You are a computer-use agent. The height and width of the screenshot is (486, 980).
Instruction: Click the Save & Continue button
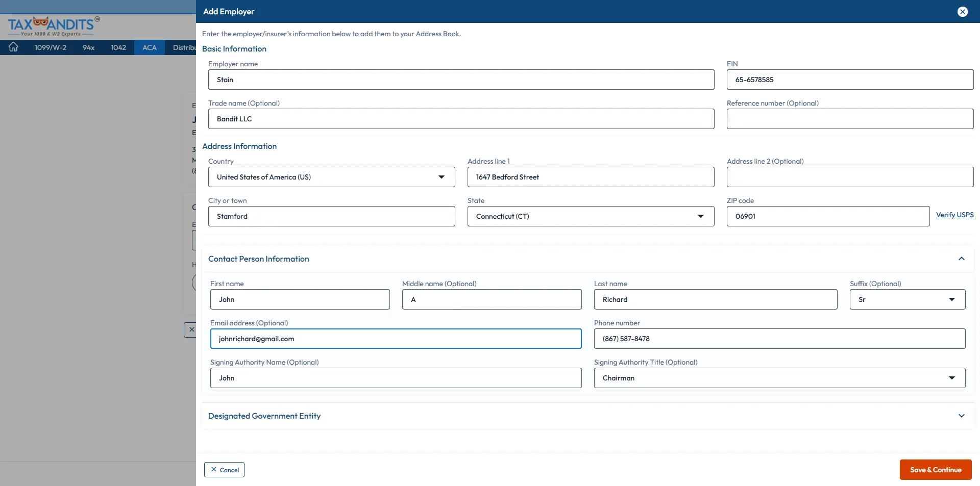(x=935, y=470)
